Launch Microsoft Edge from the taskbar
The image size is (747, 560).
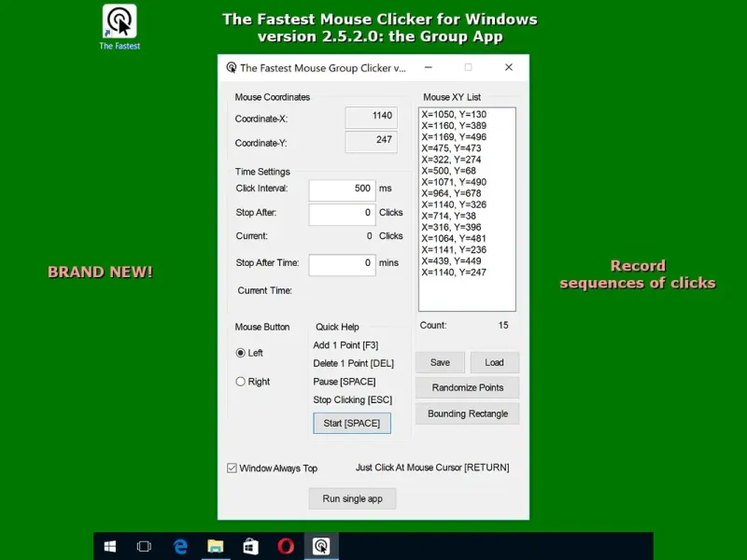point(180,546)
